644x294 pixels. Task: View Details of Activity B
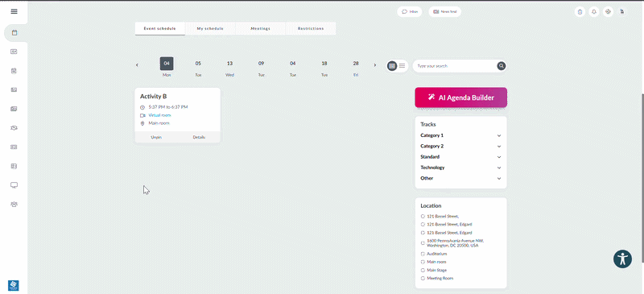[x=199, y=138]
